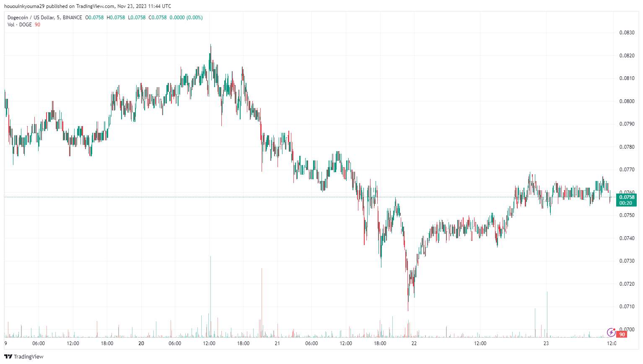The image size is (643, 364).
Task: Click the Vol · DOGE indicator label
Action: tap(20, 25)
